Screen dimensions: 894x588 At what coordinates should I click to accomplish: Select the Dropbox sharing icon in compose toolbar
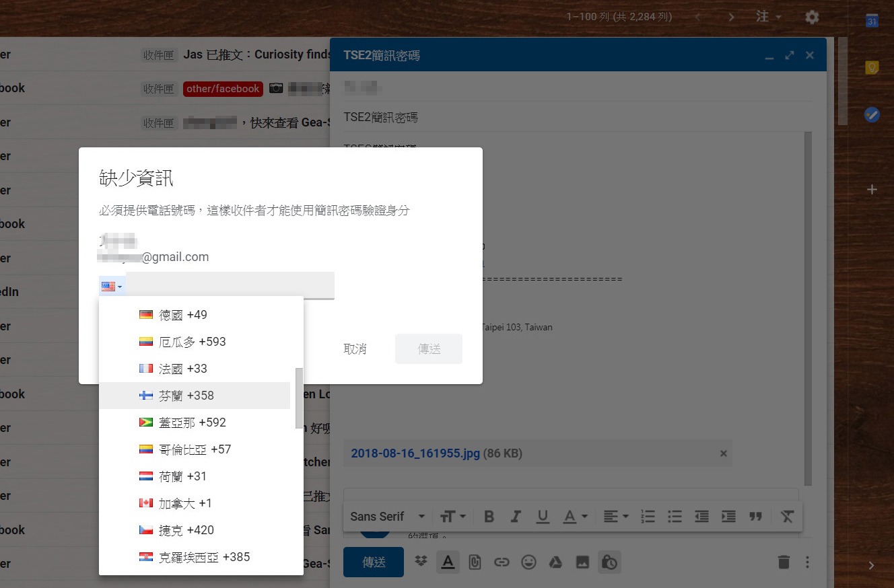[x=421, y=562]
